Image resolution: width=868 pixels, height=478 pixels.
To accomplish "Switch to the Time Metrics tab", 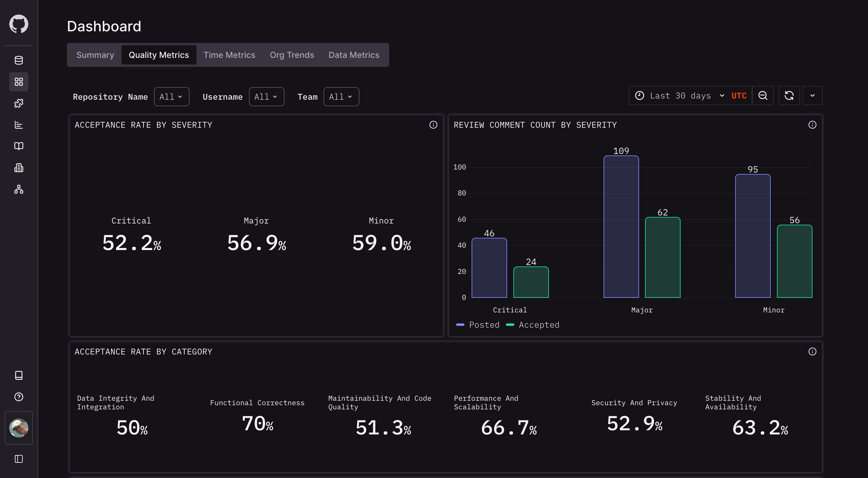I will 229,55.
